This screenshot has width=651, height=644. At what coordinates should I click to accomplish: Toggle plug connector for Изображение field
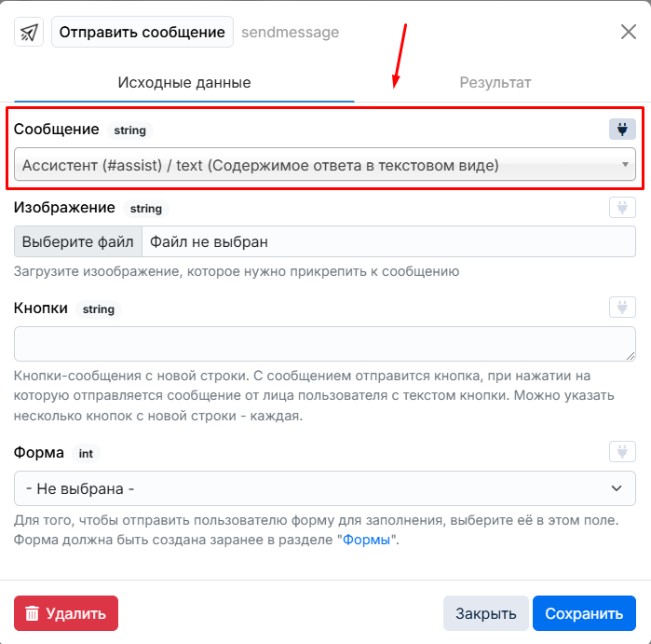(622, 207)
